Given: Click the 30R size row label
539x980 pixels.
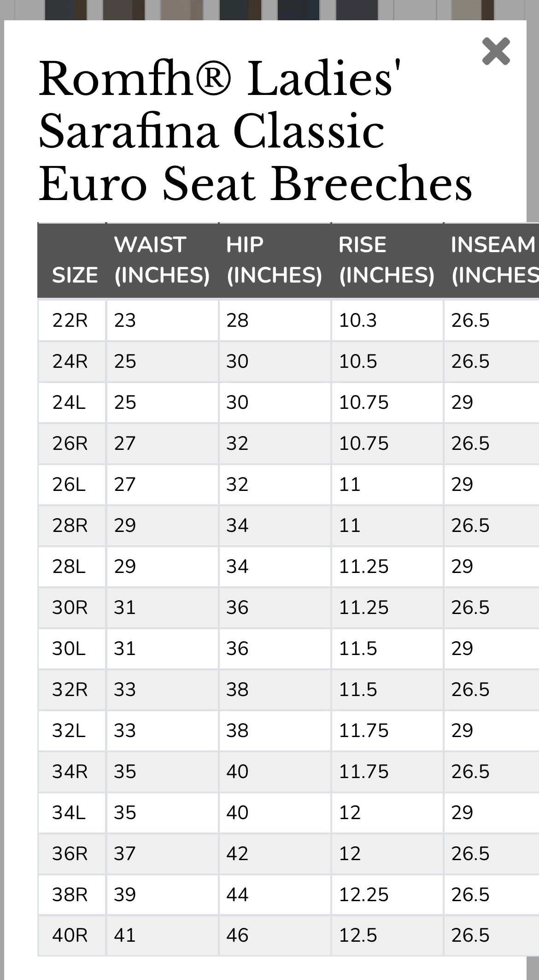Looking at the screenshot, I should [x=70, y=608].
